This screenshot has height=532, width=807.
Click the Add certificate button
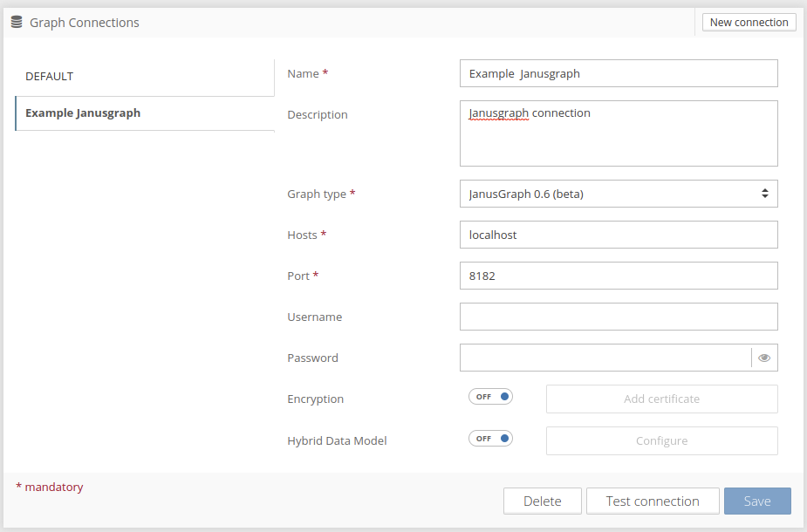click(661, 399)
